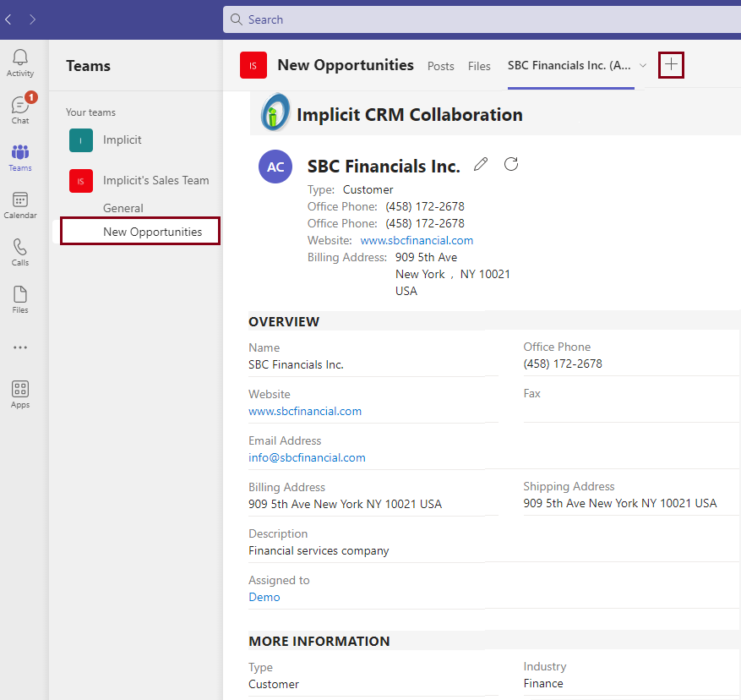Click the pencil edit icon beside SBC Financials
The width and height of the screenshot is (741, 700).
pyautogui.click(x=481, y=164)
